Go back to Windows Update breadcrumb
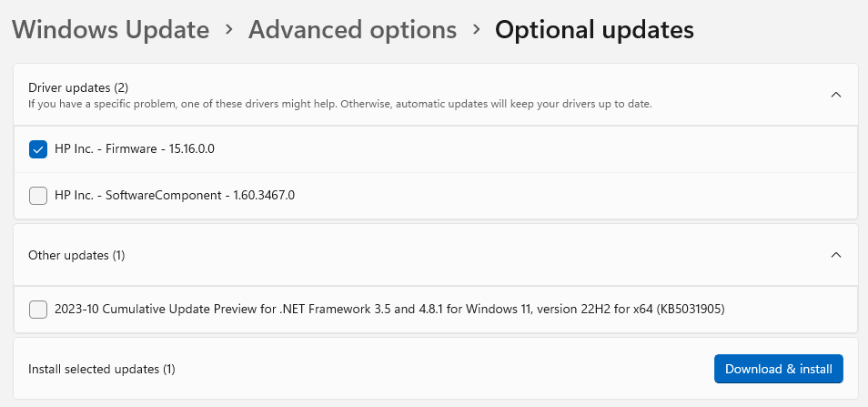The image size is (868, 407). [111, 30]
